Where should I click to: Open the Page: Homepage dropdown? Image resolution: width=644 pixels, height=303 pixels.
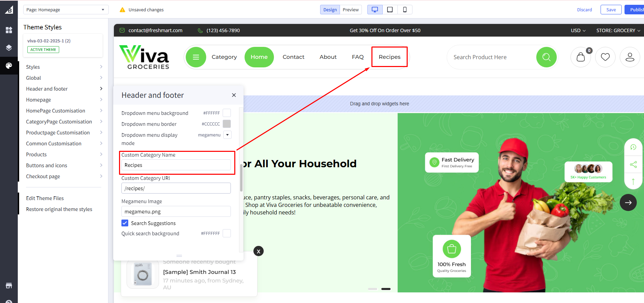(66, 10)
